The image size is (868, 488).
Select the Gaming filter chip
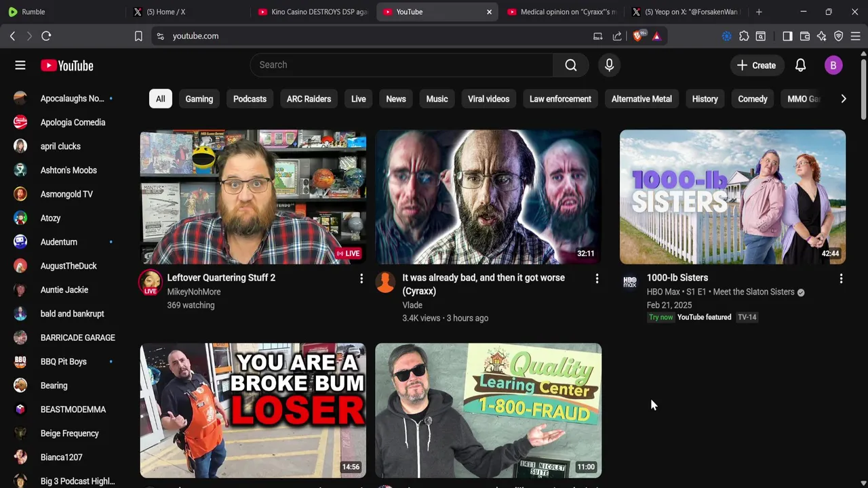point(199,99)
